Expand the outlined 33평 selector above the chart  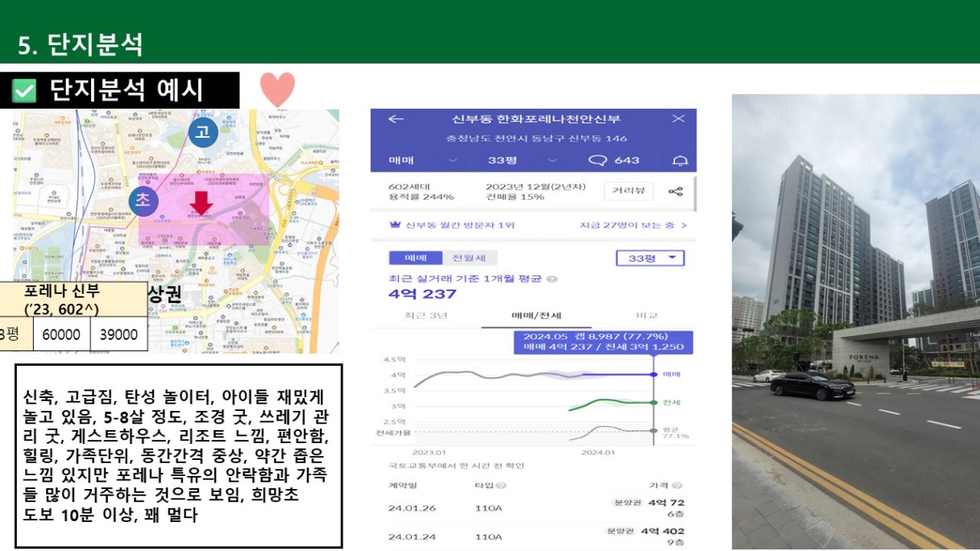pyautogui.click(x=650, y=258)
